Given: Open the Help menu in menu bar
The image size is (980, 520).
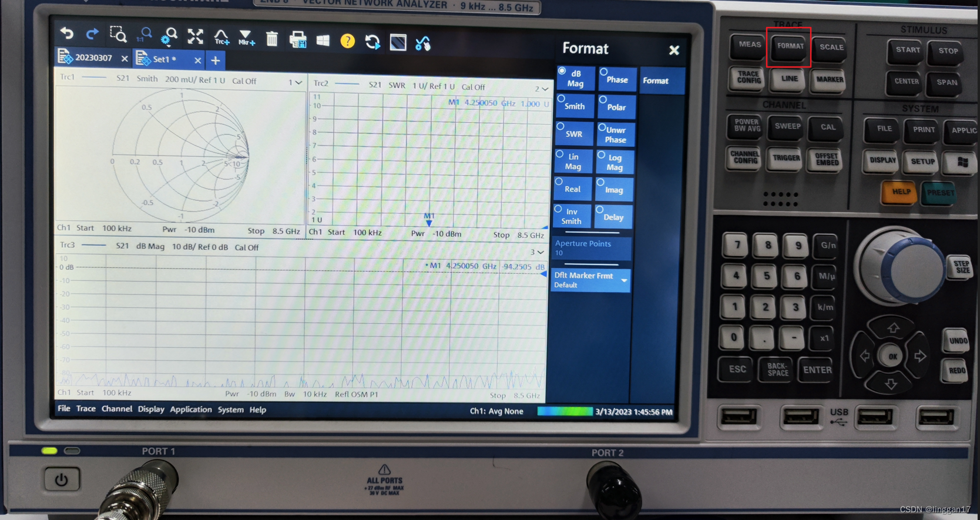Looking at the screenshot, I should click(x=258, y=410).
